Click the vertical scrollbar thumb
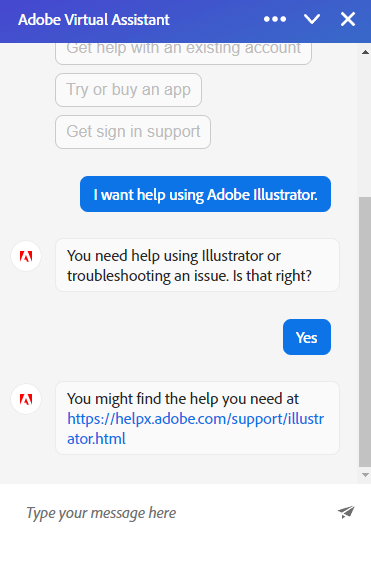 click(x=365, y=332)
